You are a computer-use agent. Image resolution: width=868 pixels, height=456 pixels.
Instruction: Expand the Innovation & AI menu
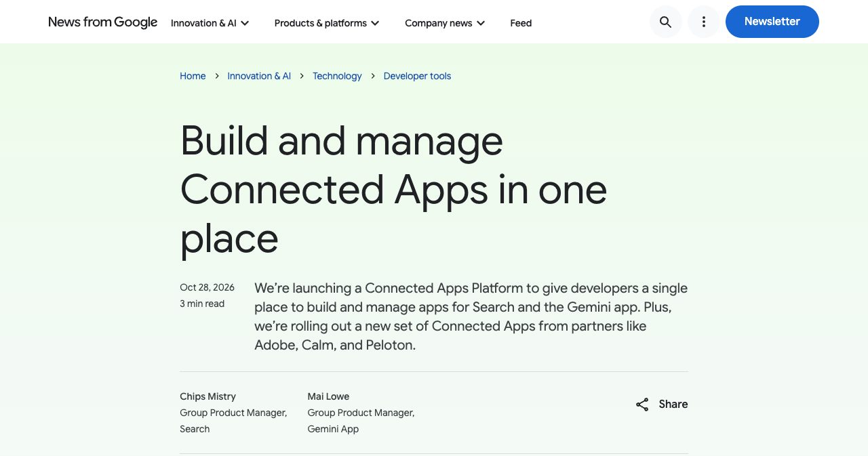pyautogui.click(x=210, y=23)
